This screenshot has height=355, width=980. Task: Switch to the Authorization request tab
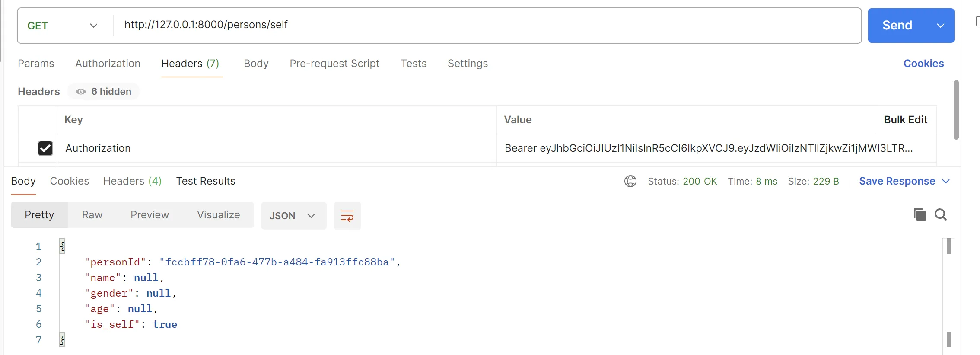coord(108,64)
